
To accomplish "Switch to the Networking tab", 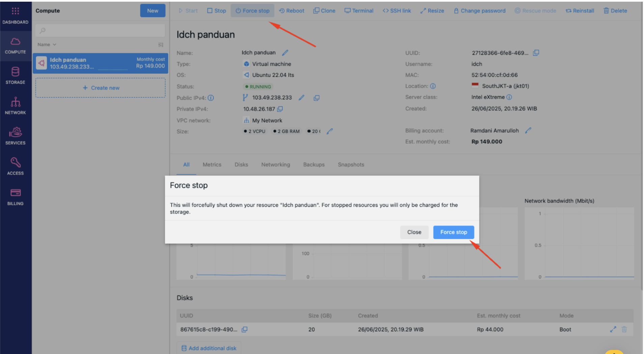I will pyautogui.click(x=275, y=165).
